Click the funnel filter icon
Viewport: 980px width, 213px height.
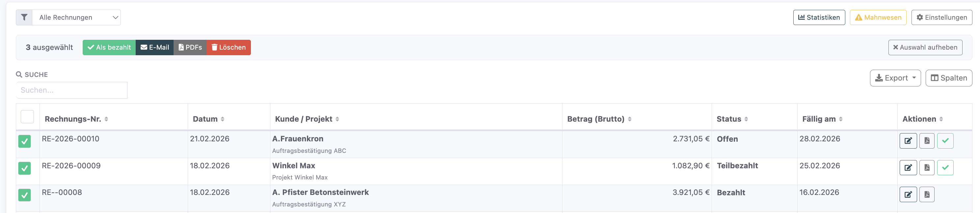(x=24, y=17)
